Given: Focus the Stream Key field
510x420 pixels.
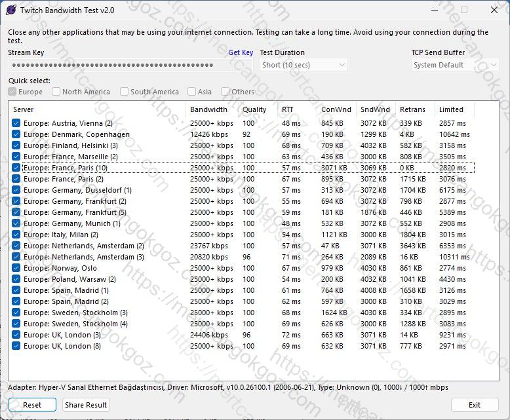Looking at the screenshot, I should click(x=130, y=66).
